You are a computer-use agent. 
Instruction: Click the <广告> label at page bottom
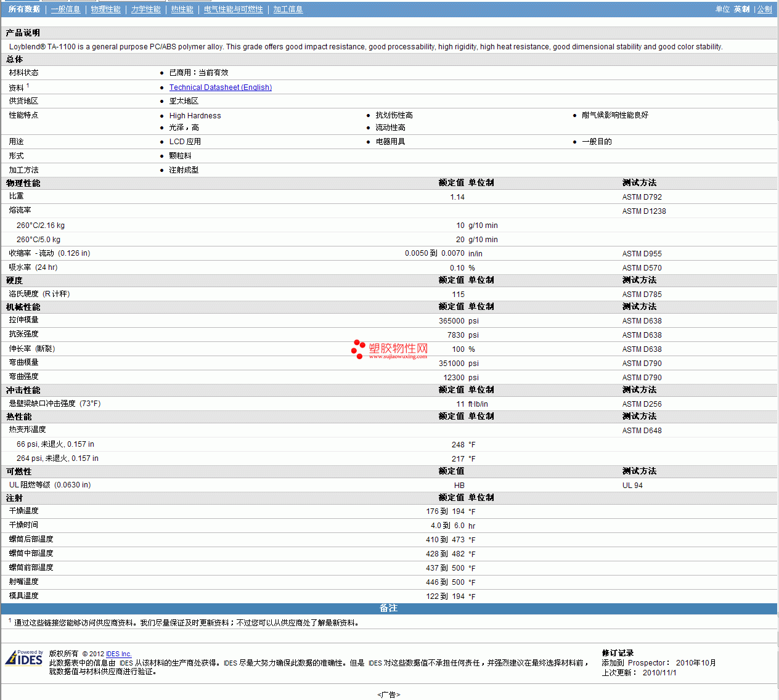pyautogui.click(x=389, y=695)
